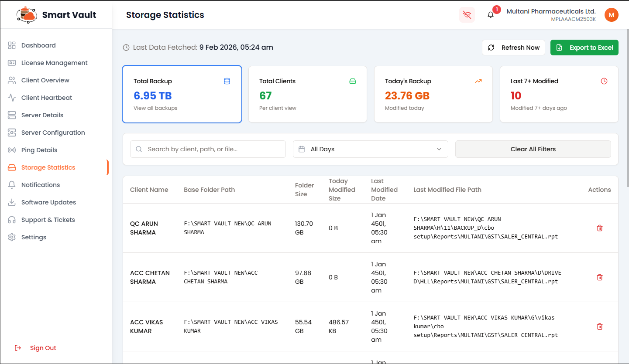Click the trash icon for ACC CHETAN SHARMA
This screenshot has width=629, height=364.
pyautogui.click(x=599, y=277)
